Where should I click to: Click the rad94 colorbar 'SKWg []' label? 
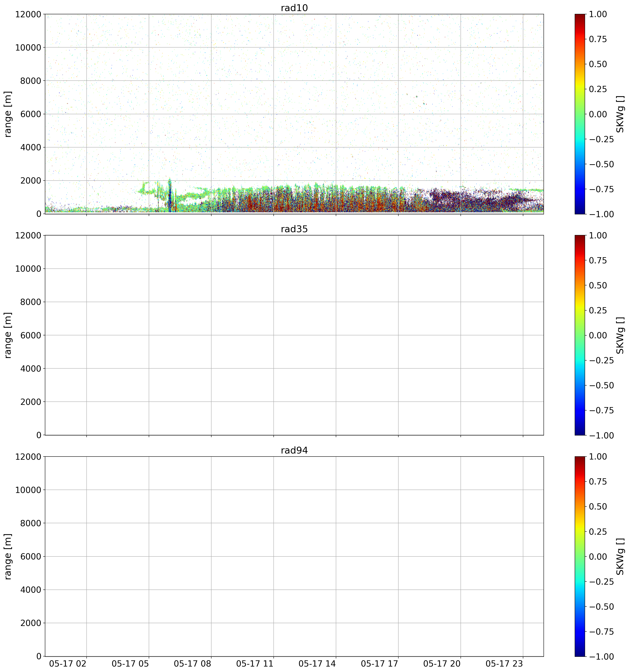pyautogui.click(x=620, y=557)
